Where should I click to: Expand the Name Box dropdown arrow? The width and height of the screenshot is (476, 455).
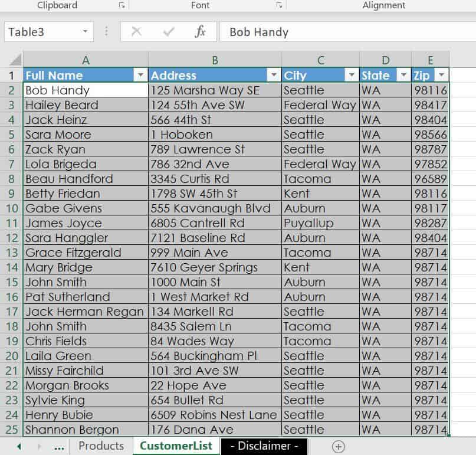point(86,32)
